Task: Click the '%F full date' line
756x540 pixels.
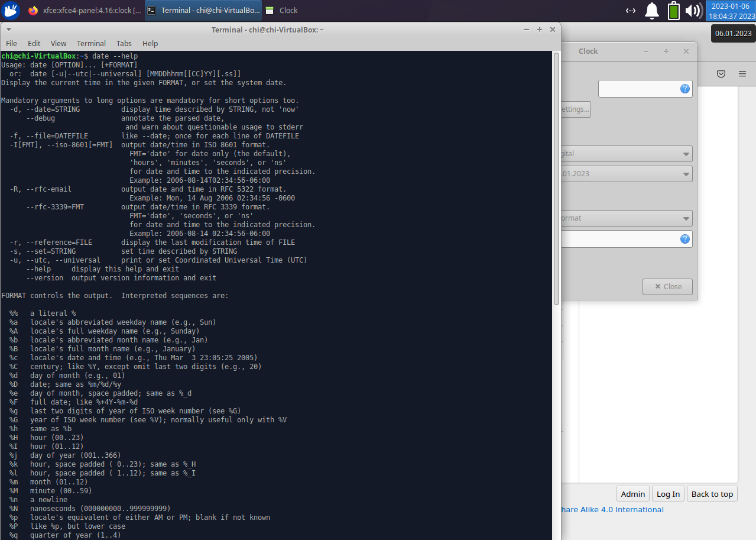Action: tap(73, 402)
